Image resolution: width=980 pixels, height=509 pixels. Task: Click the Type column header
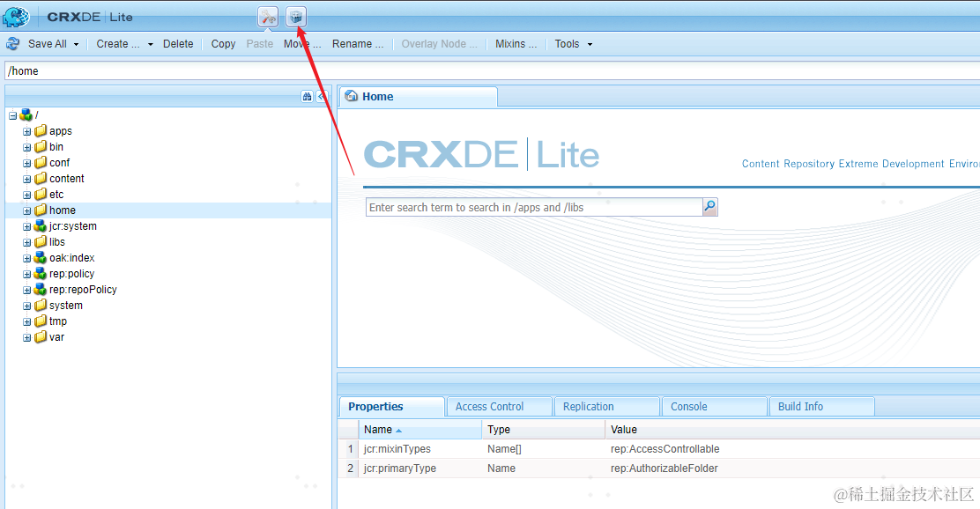point(543,430)
